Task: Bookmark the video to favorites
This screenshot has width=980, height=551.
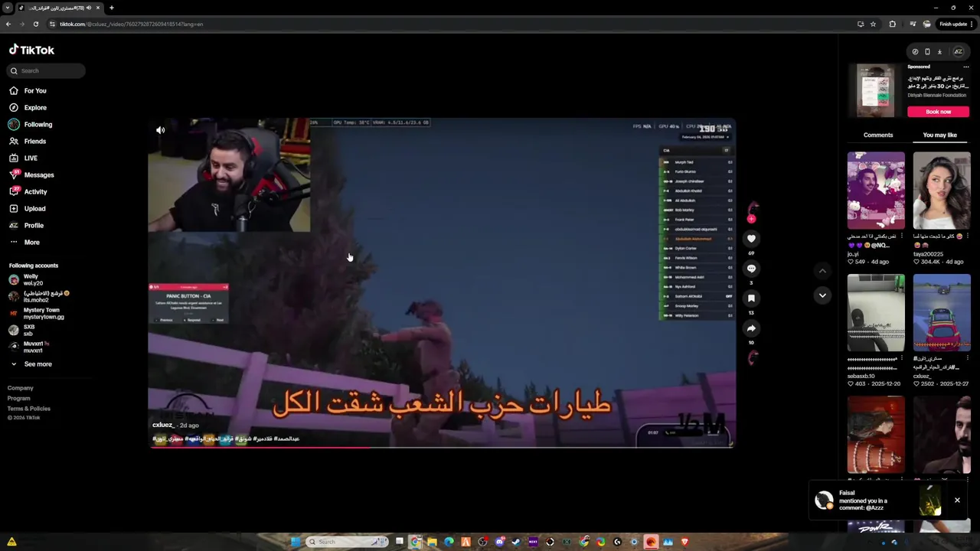Action: click(x=751, y=298)
